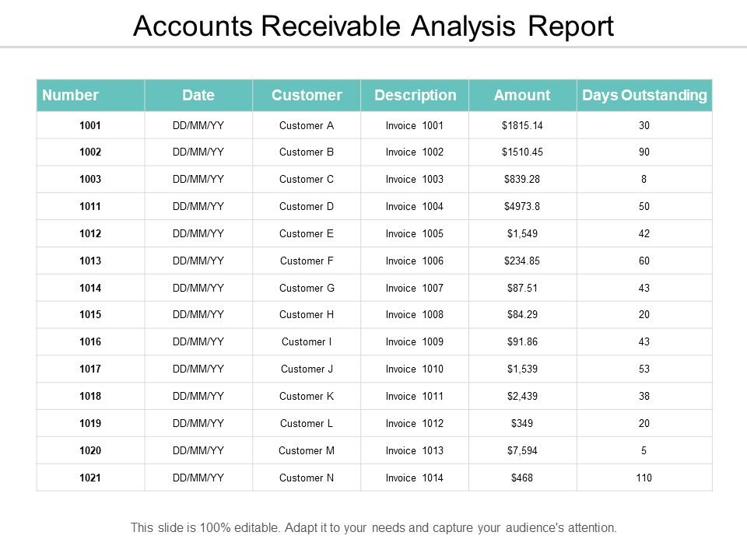Select the Customer B cell

[307, 152]
